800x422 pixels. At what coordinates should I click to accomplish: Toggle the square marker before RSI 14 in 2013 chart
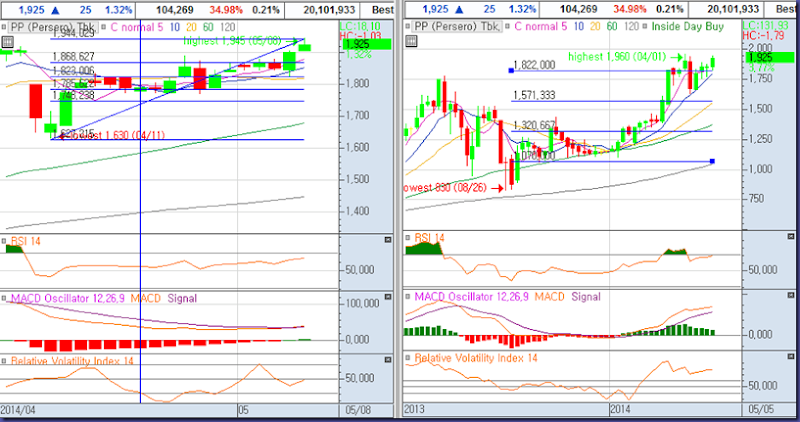pos(408,237)
